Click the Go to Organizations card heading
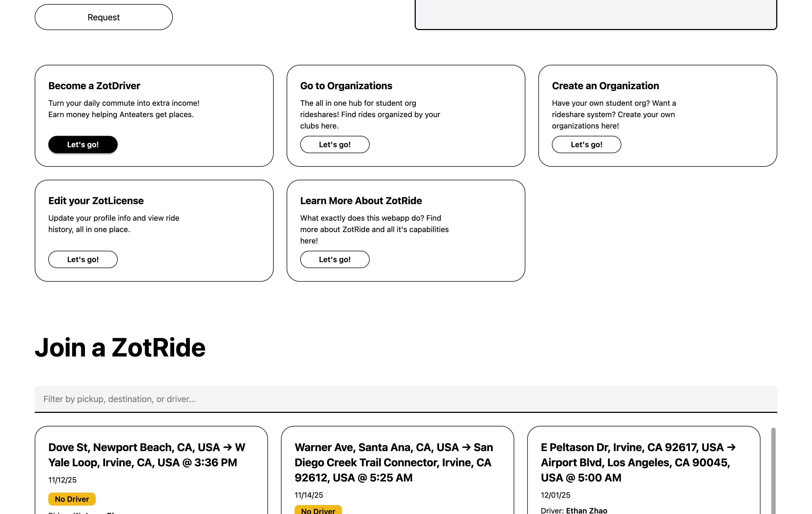The image size is (812, 514). click(x=346, y=86)
